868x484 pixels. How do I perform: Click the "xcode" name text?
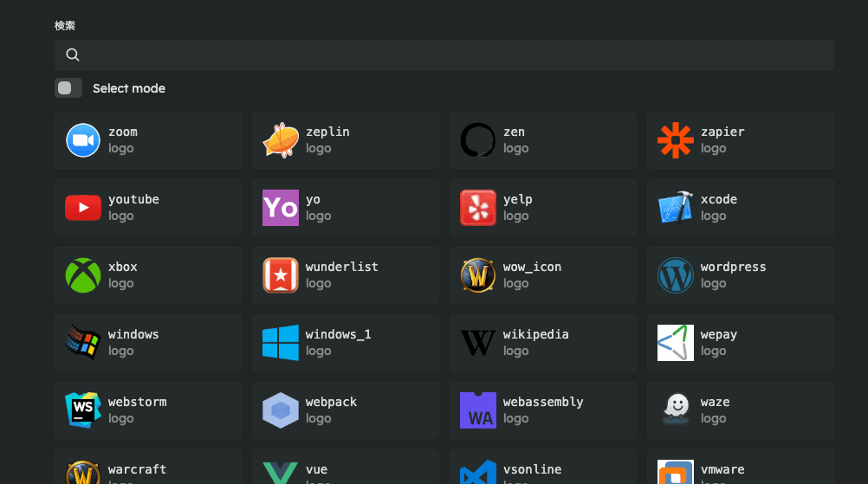pos(719,200)
